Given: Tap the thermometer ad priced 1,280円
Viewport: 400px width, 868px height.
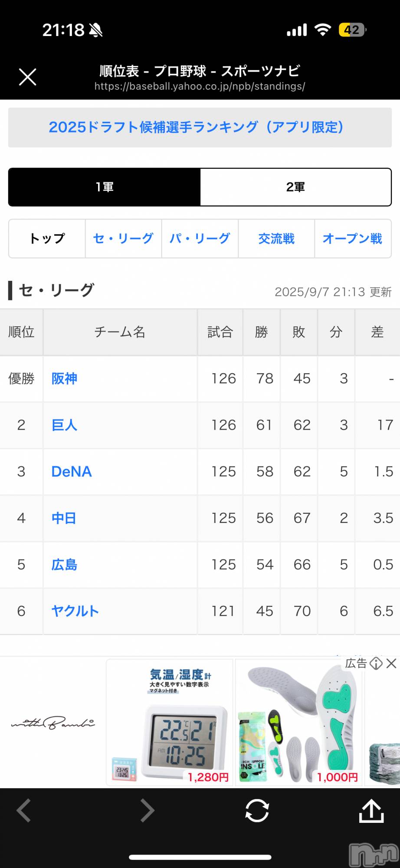Looking at the screenshot, I should click(x=170, y=723).
